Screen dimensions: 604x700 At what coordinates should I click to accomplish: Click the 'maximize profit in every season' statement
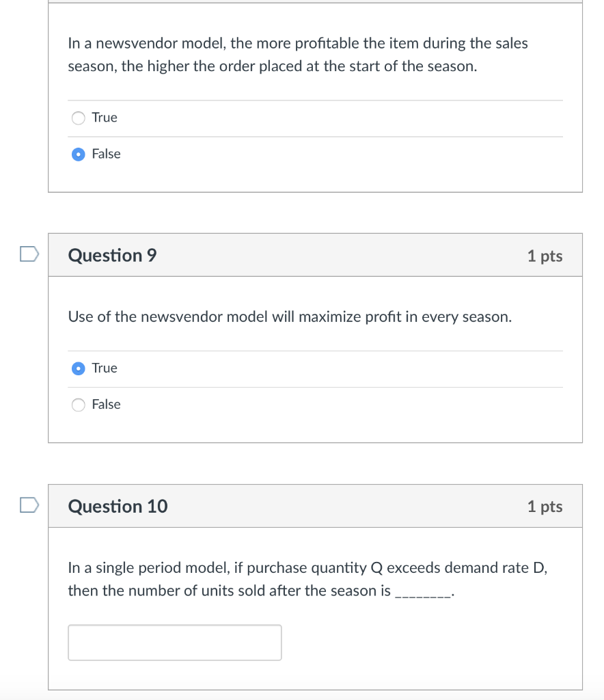290,317
